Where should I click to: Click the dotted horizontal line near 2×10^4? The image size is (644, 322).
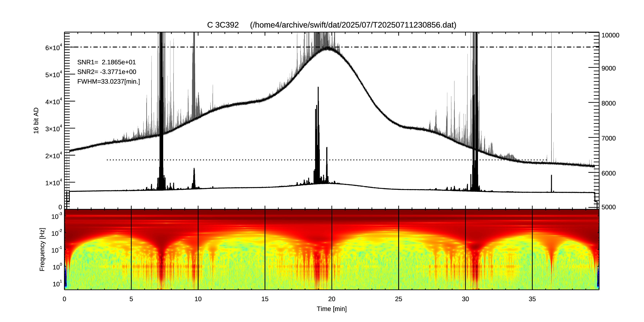(x=327, y=160)
